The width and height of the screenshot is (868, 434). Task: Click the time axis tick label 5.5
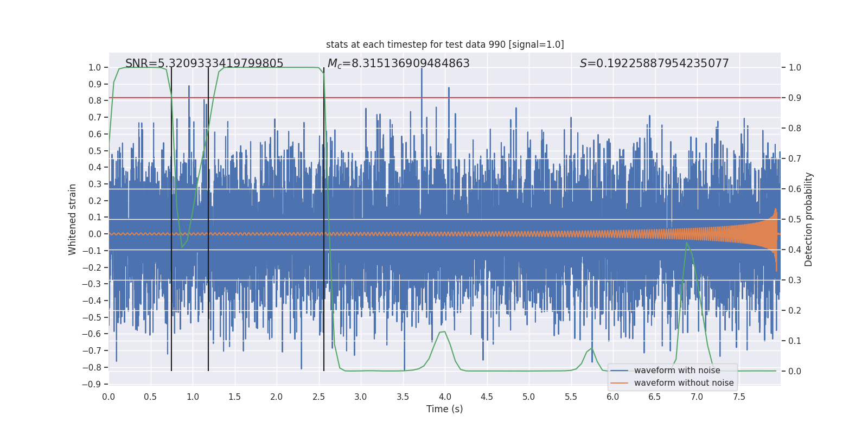[571, 397]
